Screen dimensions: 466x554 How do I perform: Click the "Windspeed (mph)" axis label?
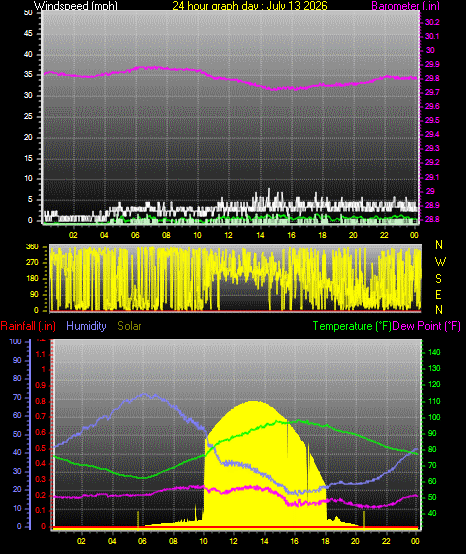(x=76, y=6)
